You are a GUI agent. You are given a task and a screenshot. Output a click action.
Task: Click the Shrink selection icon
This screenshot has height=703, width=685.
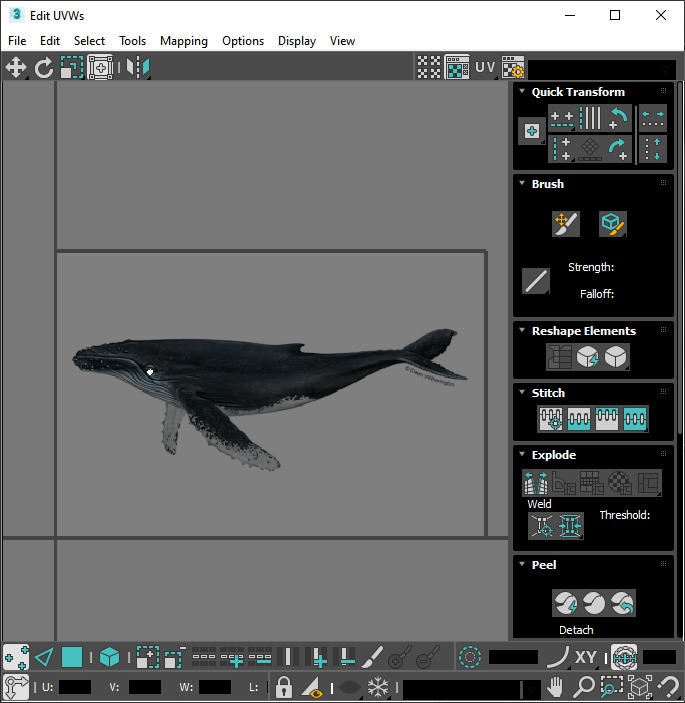tap(175, 658)
